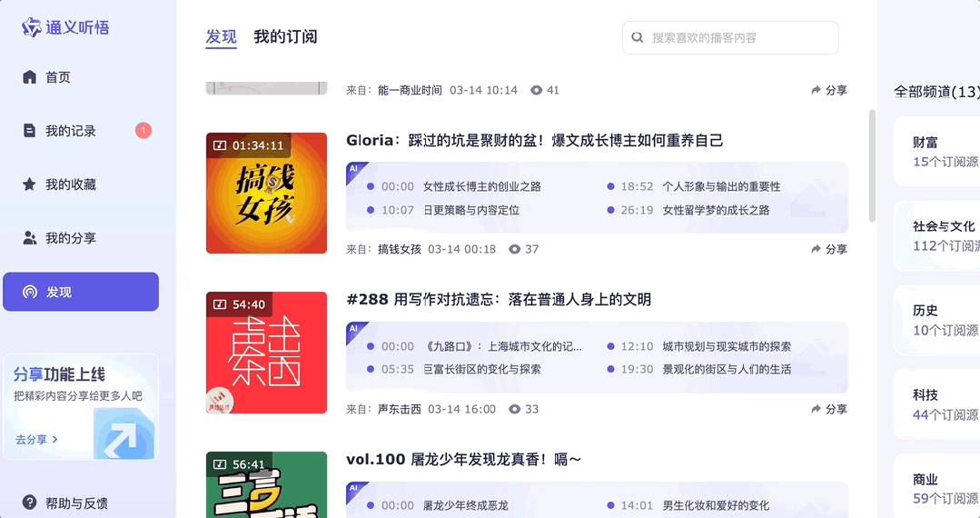Click the 分享功能上线 banner title
Viewport: 980px width, 518px height.
pyautogui.click(x=59, y=374)
